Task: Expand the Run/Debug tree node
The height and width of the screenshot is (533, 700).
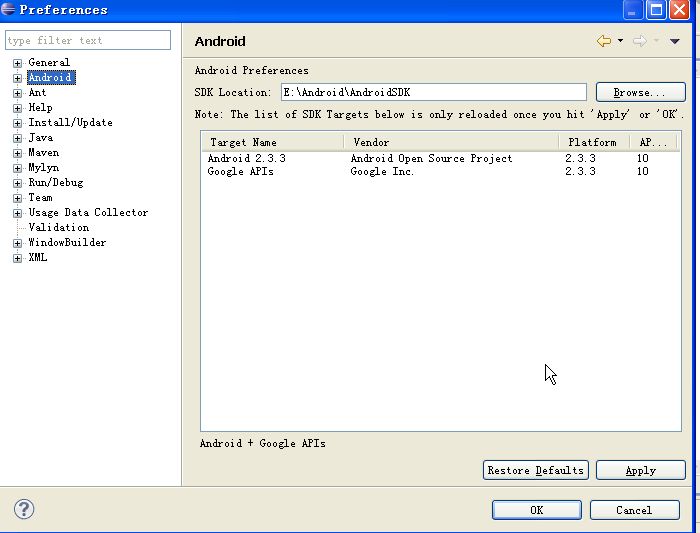Action: point(17,183)
